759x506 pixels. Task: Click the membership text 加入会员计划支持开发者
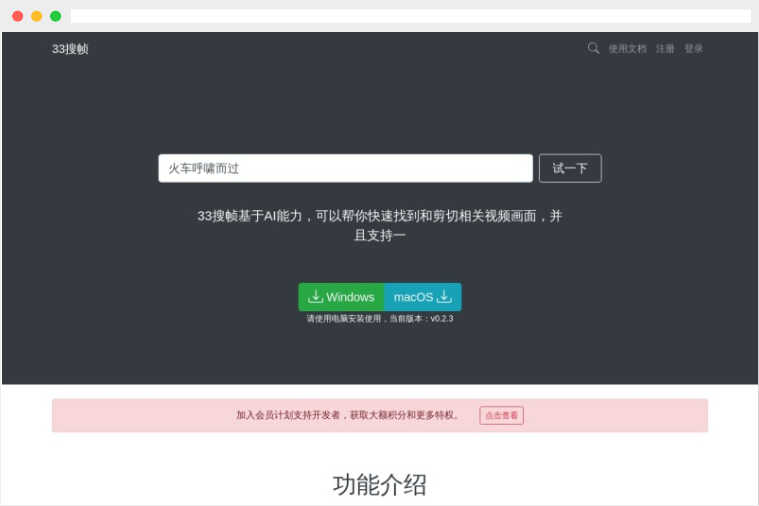tap(288, 415)
